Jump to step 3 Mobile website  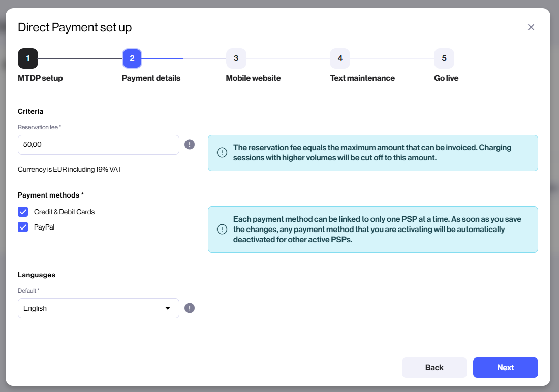pyautogui.click(x=236, y=58)
